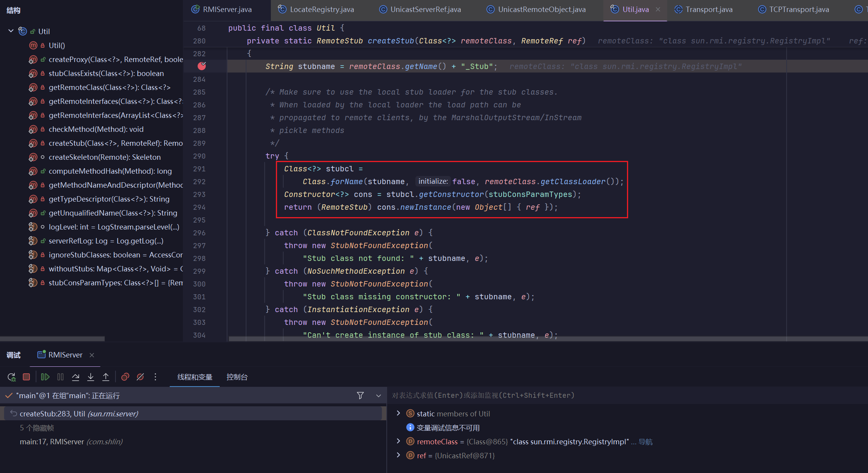Switch to the TCPTransport.java tab
868x473 pixels.
click(799, 9)
